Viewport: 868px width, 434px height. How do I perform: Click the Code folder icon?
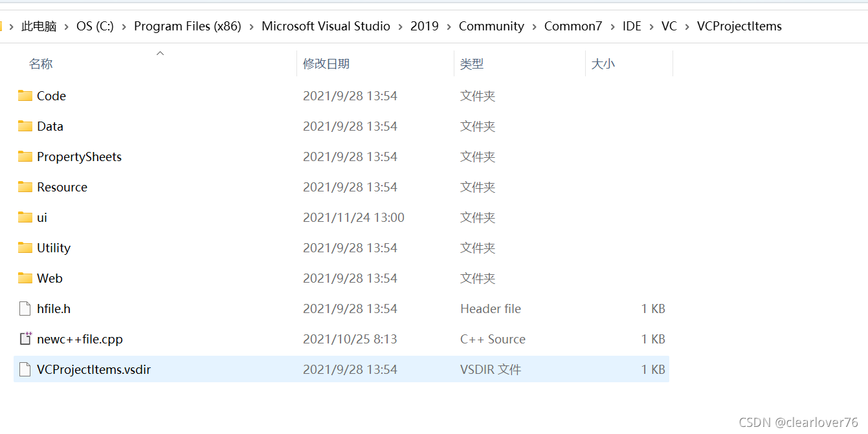tap(25, 96)
